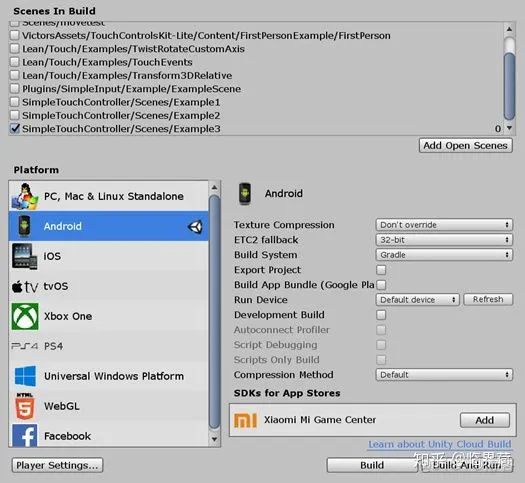Viewport: 525px width, 483px height.
Task: Click the Build button
Action: (x=372, y=465)
